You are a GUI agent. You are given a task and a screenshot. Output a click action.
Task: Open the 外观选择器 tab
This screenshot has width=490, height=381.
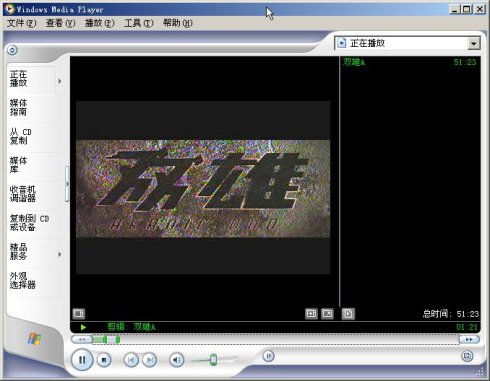(31, 281)
